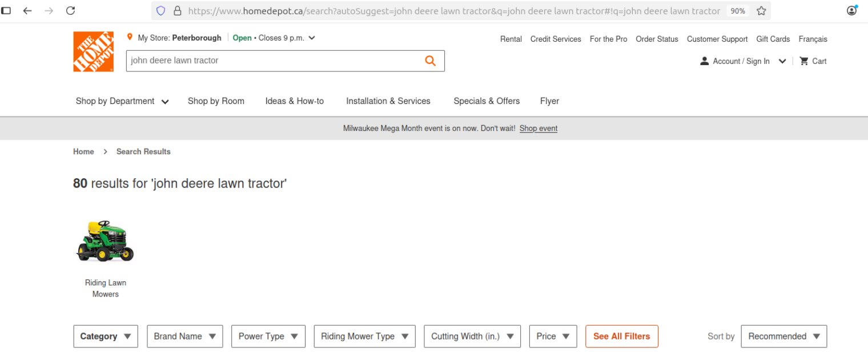Reload the page
The height and width of the screenshot is (352, 868).
pyautogui.click(x=70, y=11)
